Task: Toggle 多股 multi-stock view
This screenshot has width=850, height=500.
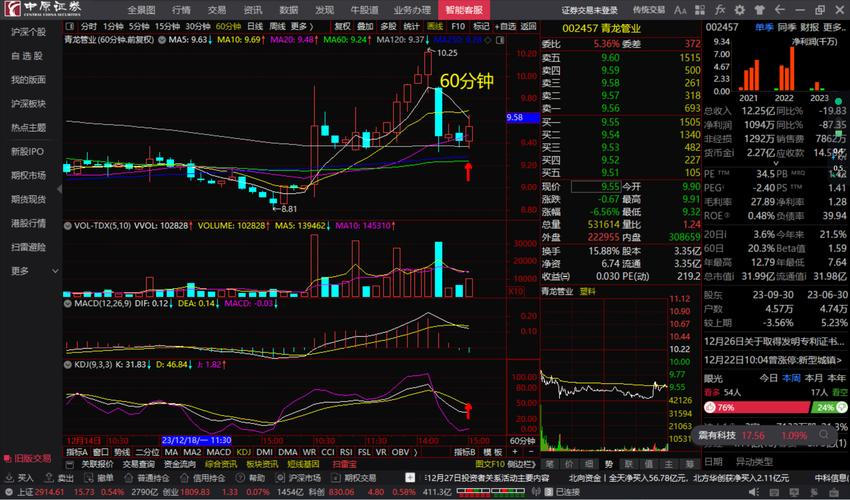Action: coord(388,26)
